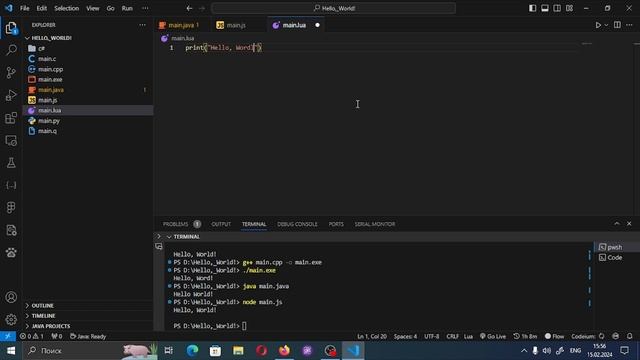
Task: Select the Code terminal instance
Action: click(616, 258)
